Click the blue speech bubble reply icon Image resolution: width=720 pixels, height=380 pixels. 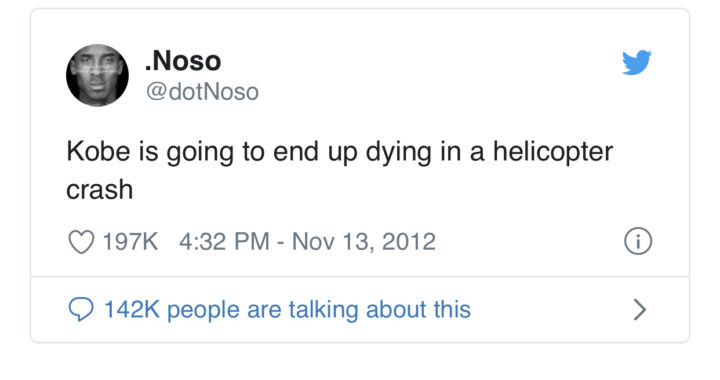click(x=81, y=309)
